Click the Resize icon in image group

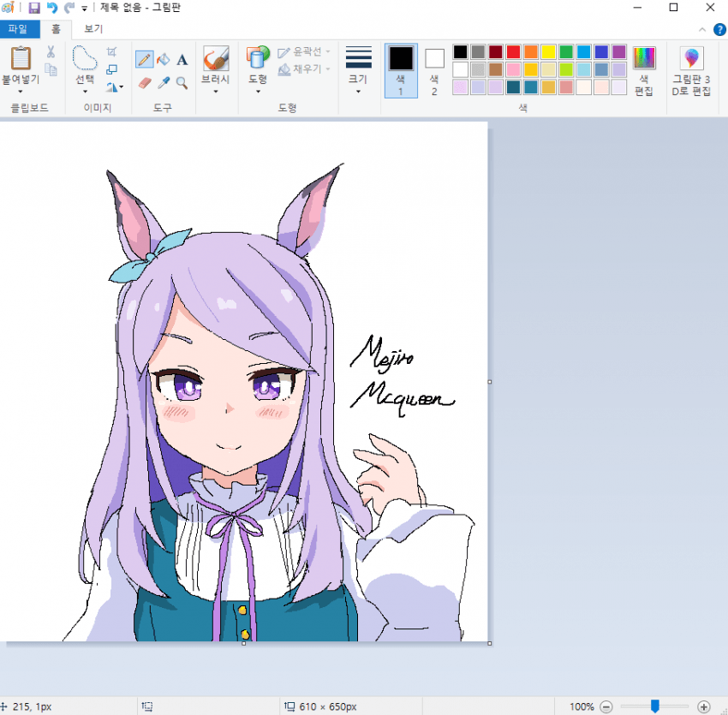111,69
